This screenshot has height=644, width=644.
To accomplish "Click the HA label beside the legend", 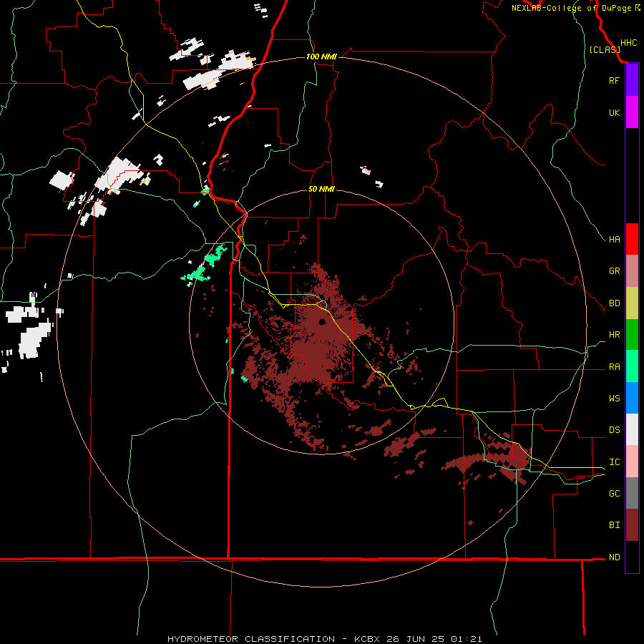I will 614,240.
